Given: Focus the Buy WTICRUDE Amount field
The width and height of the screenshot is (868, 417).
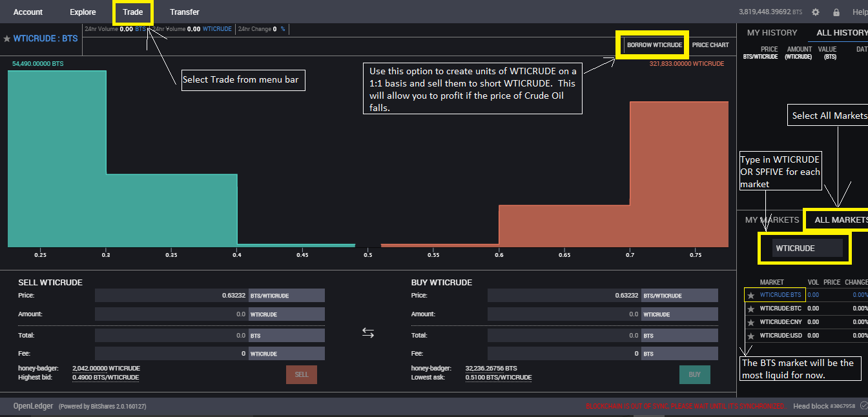Looking at the screenshot, I should click(x=564, y=314).
